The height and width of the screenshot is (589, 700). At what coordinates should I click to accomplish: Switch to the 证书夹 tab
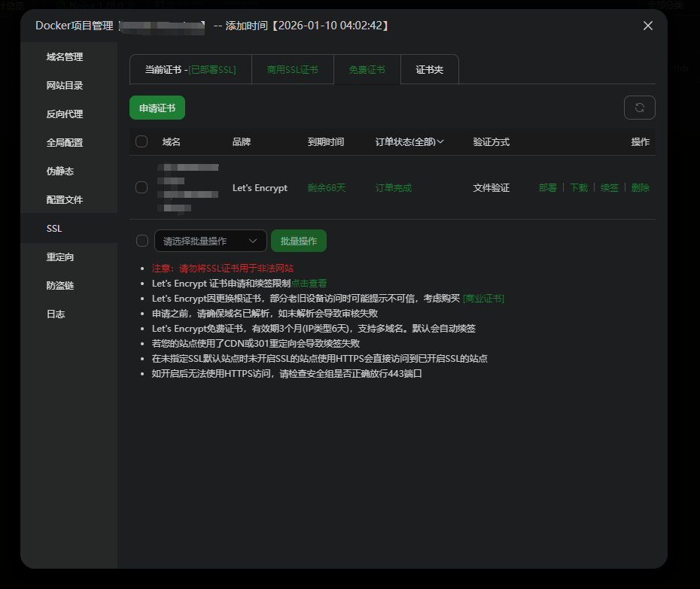(x=429, y=70)
